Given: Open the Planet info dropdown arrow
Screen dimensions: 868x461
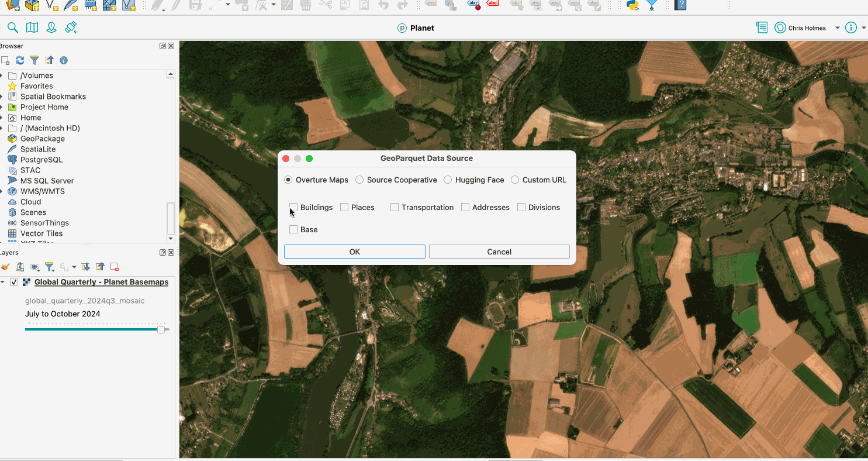Looking at the screenshot, I should tap(864, 27).
